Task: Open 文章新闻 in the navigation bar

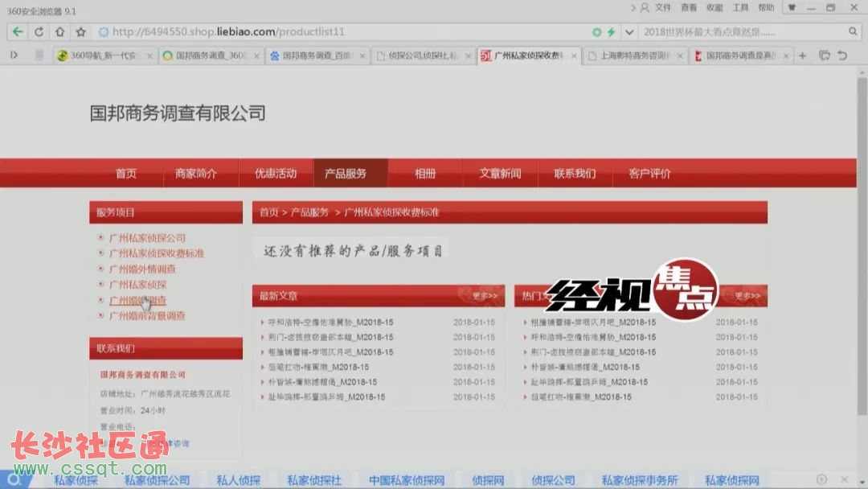Action: (500, 174)
